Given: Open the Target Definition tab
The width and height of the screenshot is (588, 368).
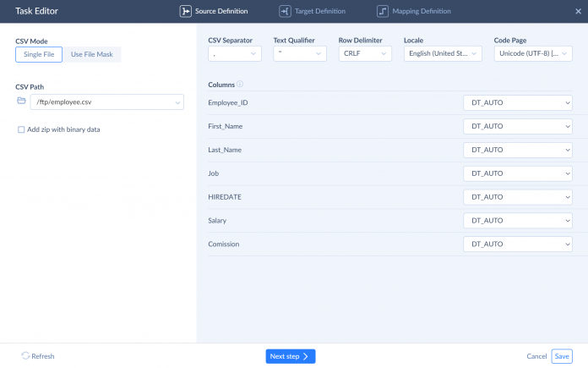Looking at the screenshot, I should click(x=318, y=12).
